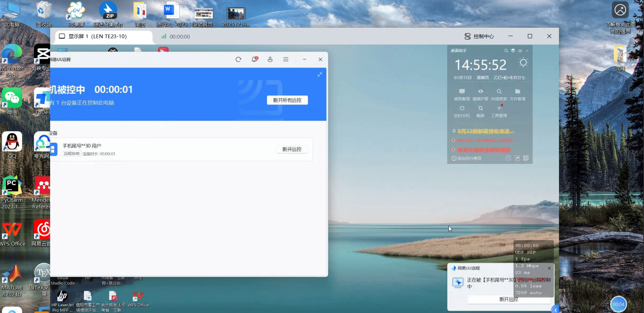The width and height of the screenshot is (644, 313).
Task: Click 断开所有远控 button
Action: click(x=287, y=100)
